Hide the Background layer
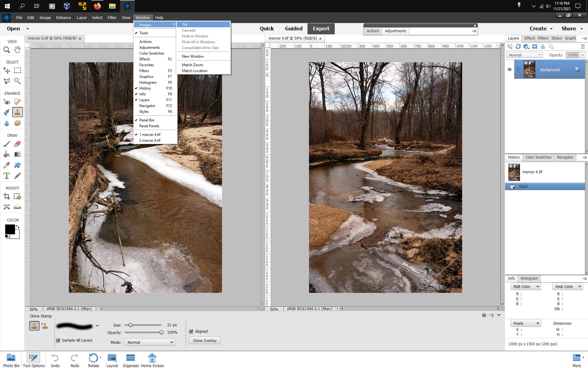The width and height of the screenshot is (588, 368). pos(510,70)
